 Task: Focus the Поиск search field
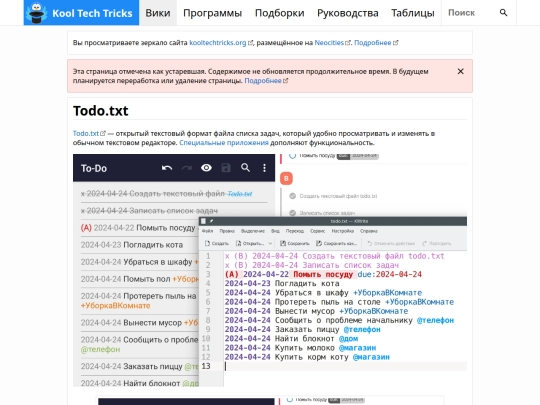470,13
